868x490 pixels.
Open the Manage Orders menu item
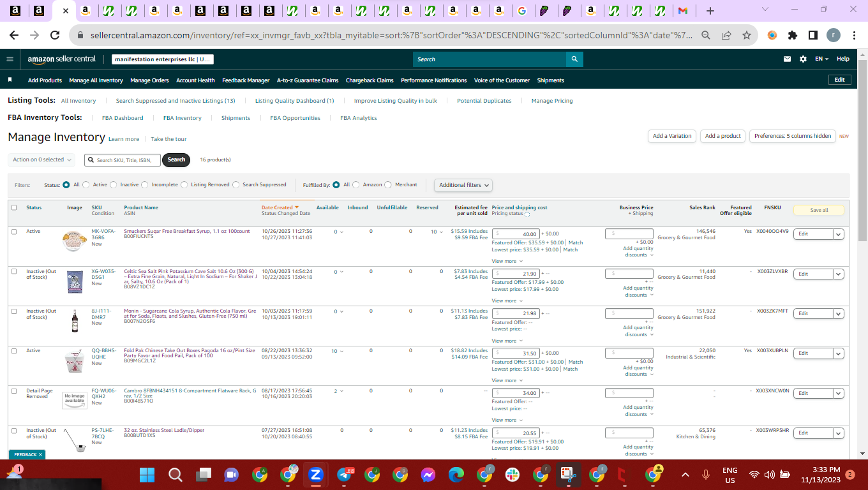pyautogui.click(x=149, y=80)
